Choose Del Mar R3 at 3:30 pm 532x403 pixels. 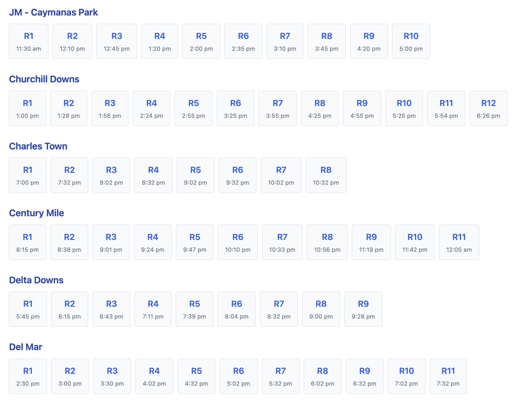pos(112,376)
